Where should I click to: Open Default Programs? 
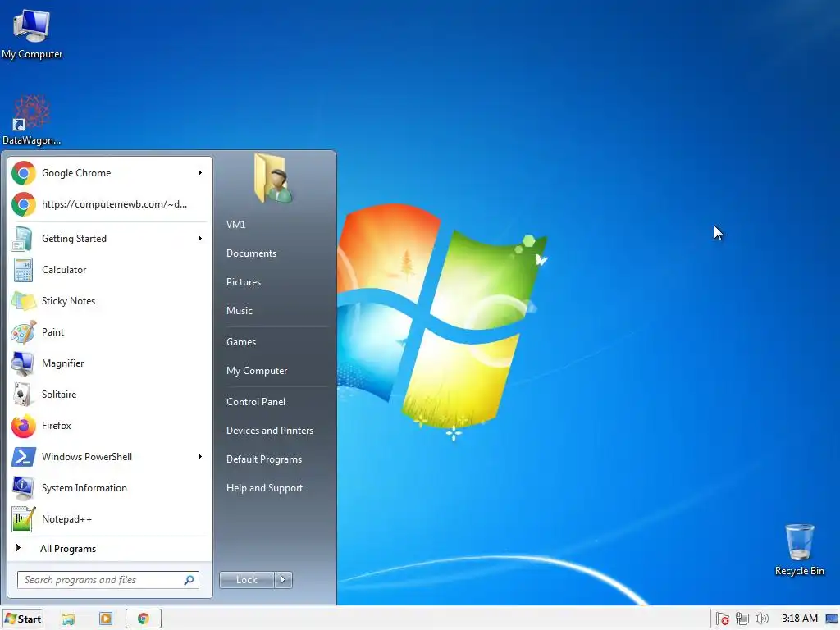[263, 459]
